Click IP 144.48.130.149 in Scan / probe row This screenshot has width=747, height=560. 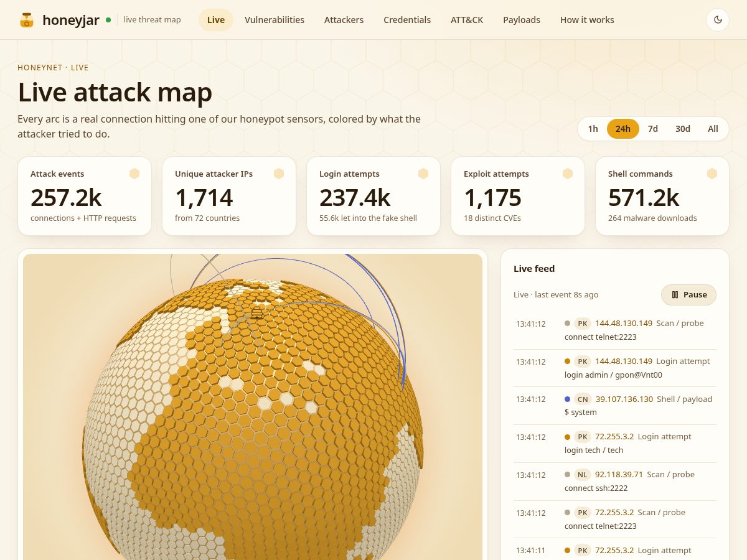[x=624, y=324]
